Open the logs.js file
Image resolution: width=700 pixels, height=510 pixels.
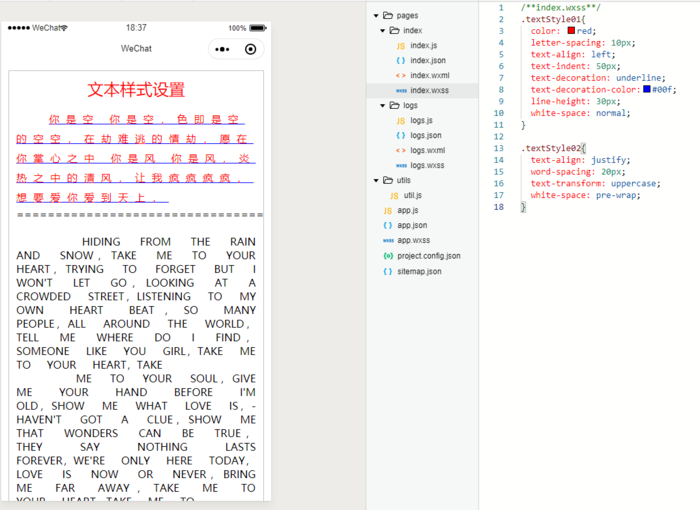click(421, 121)
